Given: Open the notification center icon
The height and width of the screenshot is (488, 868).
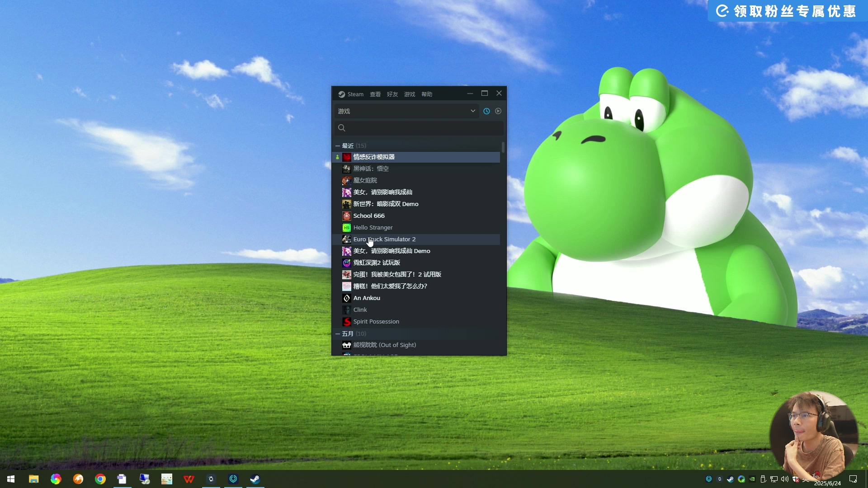Looking at the screenshot, I should [x=853, y=479].
